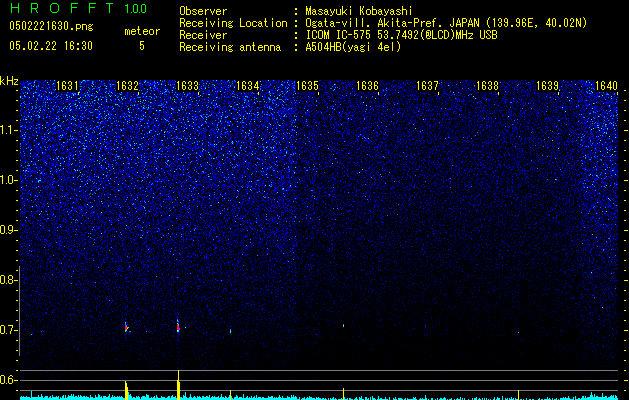Image resolution: width=629 pixels, height=400 pixels.
Task: Click the kHz axis unit label
Action: [9, 81]
